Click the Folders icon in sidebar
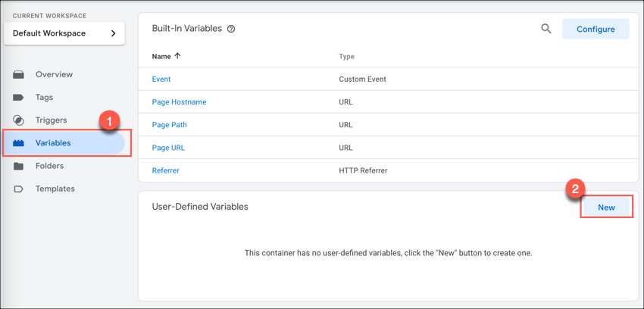 pyautogui.click(x=18, y=166)
